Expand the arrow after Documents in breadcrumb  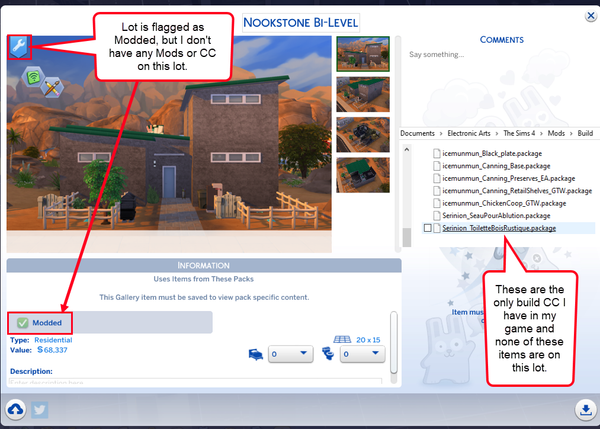tap(441, 134)
